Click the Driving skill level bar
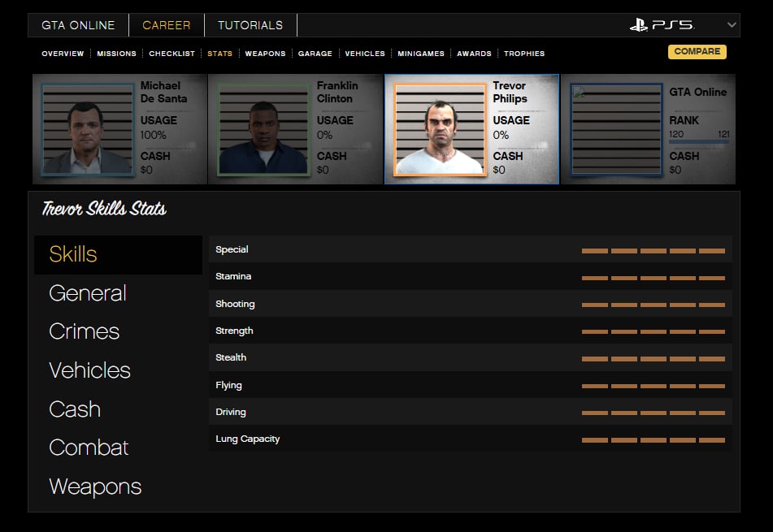Image resolution: width=773 pixels, height=532 pixels. point(654,413)
